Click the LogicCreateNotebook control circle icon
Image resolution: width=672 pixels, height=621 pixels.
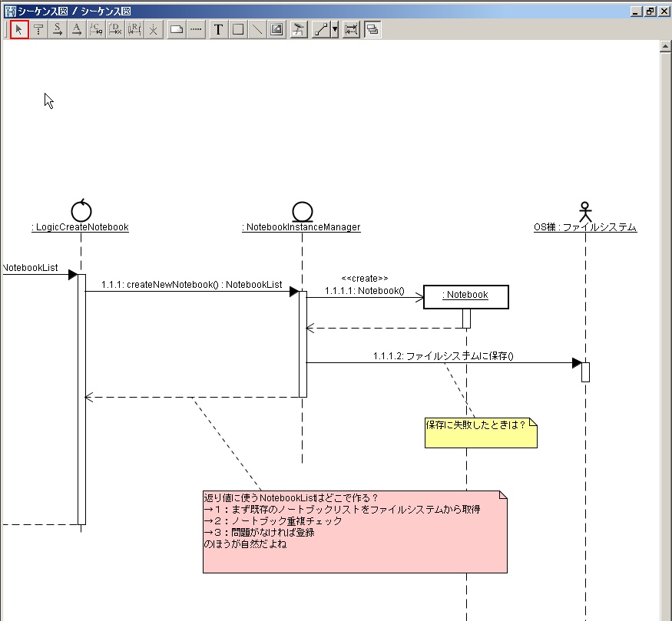pos(81,210)
